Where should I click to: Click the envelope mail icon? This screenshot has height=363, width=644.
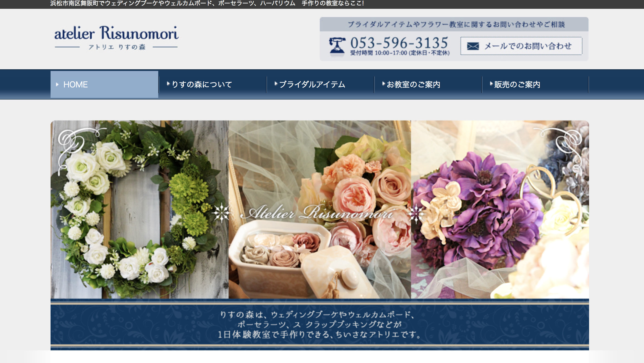coord(473,46)
